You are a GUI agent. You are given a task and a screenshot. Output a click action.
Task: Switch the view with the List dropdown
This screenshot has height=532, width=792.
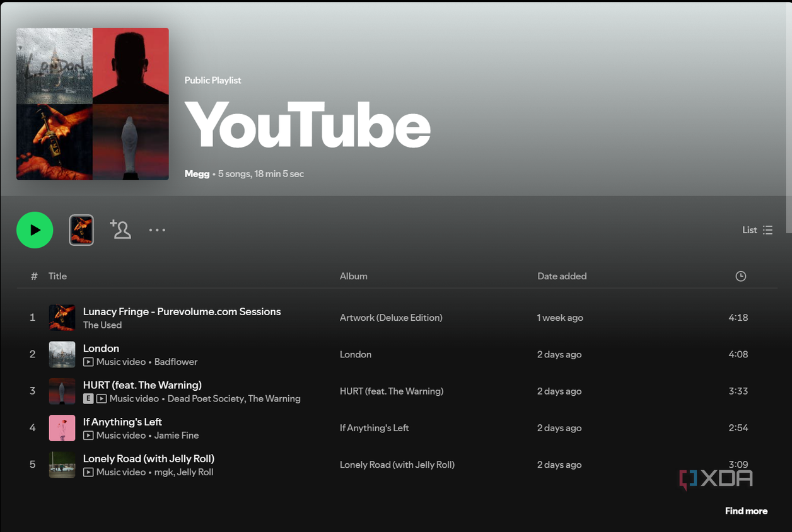tap(757, 230)
